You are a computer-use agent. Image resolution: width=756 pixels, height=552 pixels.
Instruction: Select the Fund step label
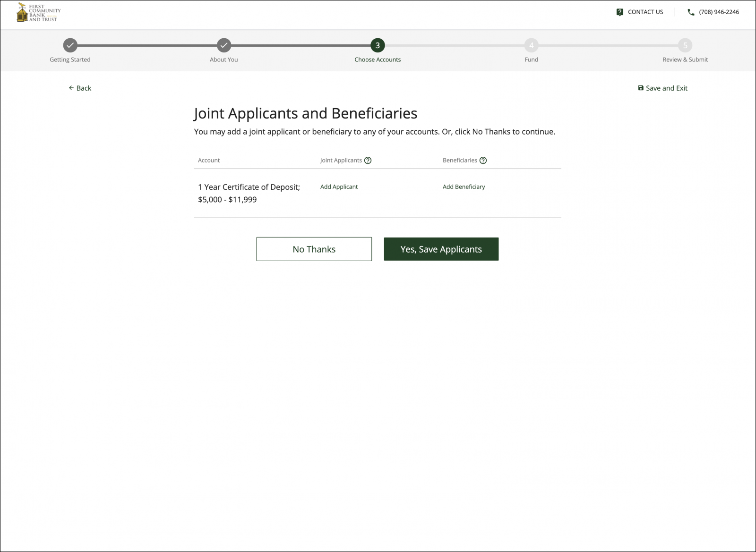[531, 59]
